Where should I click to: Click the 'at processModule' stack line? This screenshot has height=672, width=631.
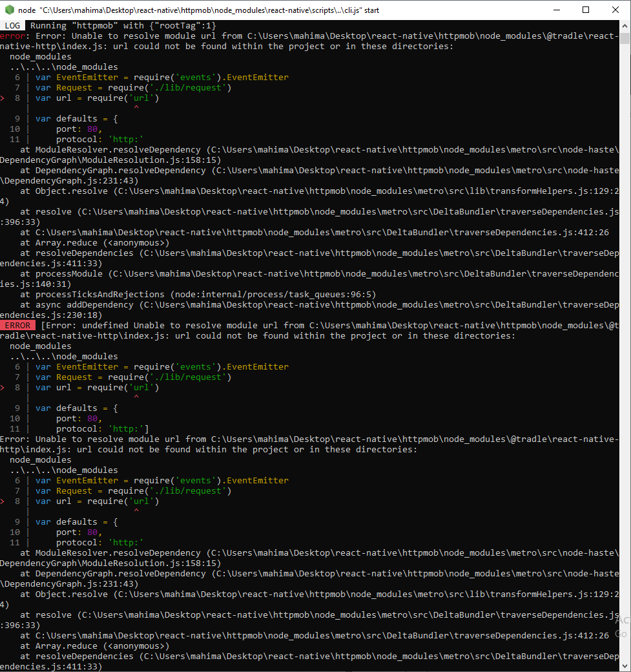click(309, 278)
